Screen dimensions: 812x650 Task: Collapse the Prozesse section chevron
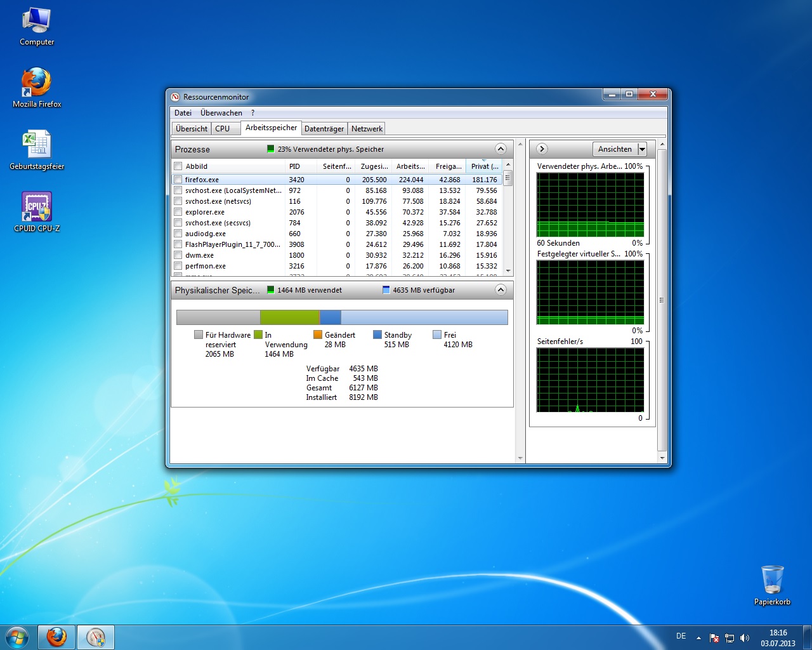(x=501, y=149)
